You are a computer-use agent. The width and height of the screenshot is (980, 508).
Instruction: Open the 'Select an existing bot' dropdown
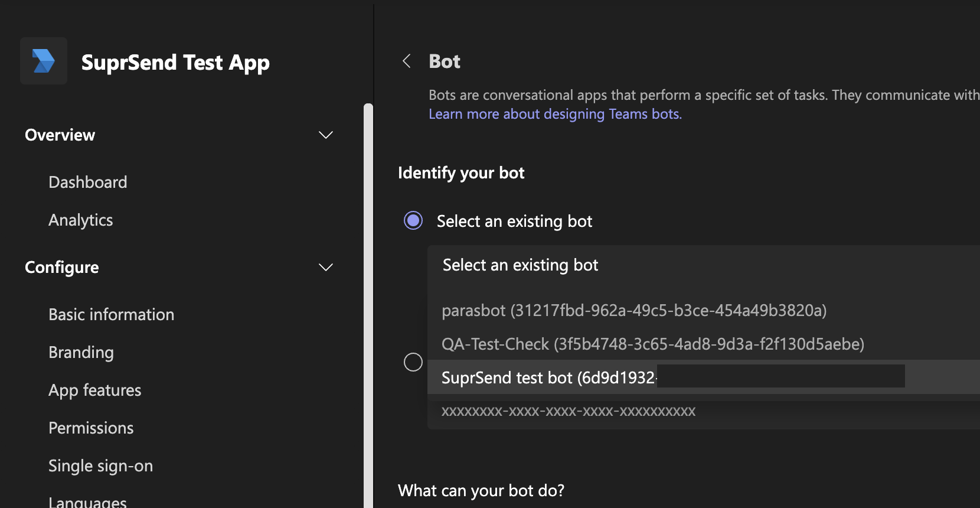(x=704, y=265)
